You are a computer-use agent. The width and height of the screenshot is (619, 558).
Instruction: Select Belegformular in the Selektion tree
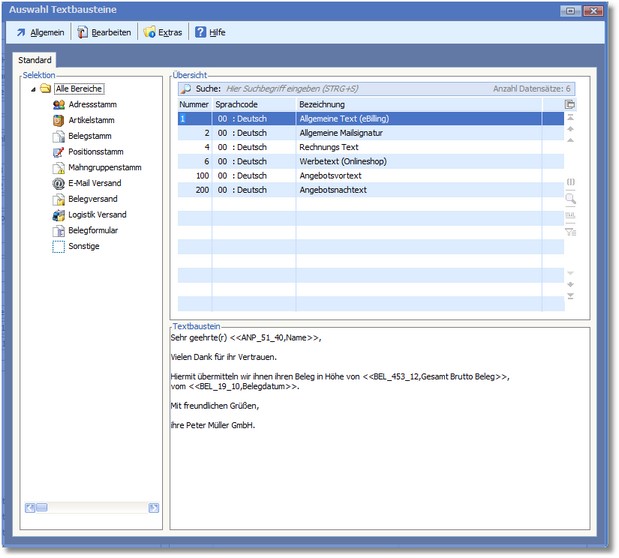pos(92,230)
